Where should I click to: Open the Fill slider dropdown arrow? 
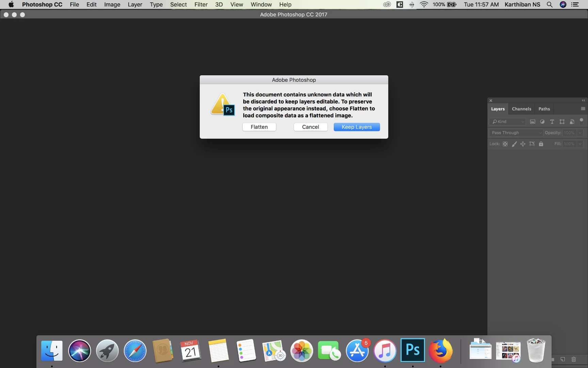point(580,144)
